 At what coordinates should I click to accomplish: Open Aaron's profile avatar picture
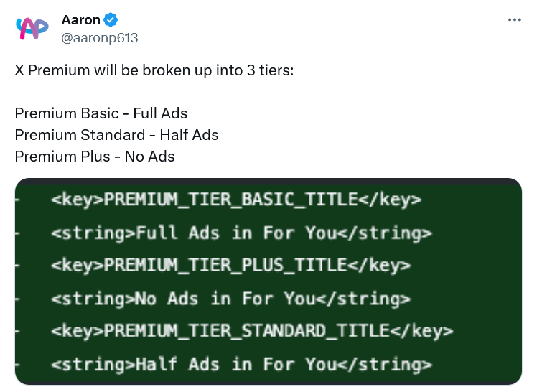(32, 29)
